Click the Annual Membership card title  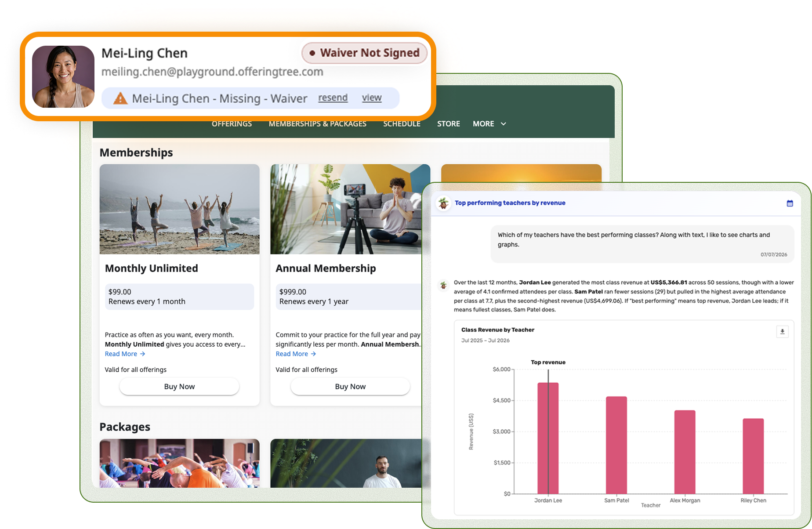click(326, 268)
